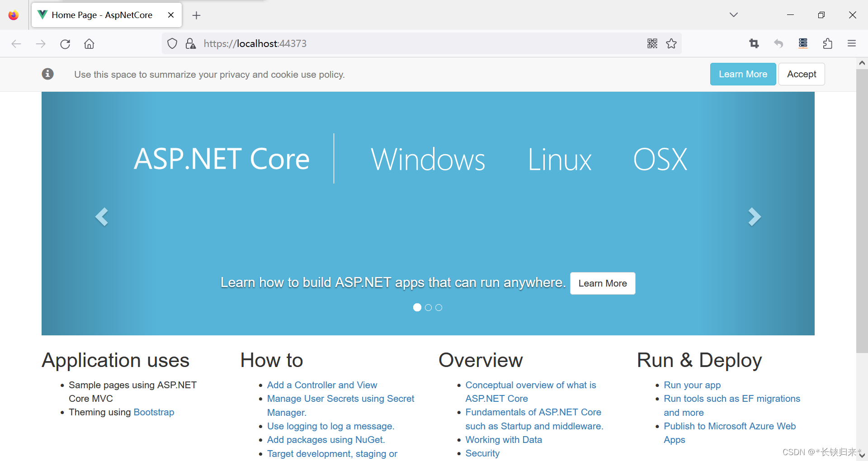Click the Windows banner text
Image resolution: width=868 pixels, height=461 pixels.
point(428,160)
